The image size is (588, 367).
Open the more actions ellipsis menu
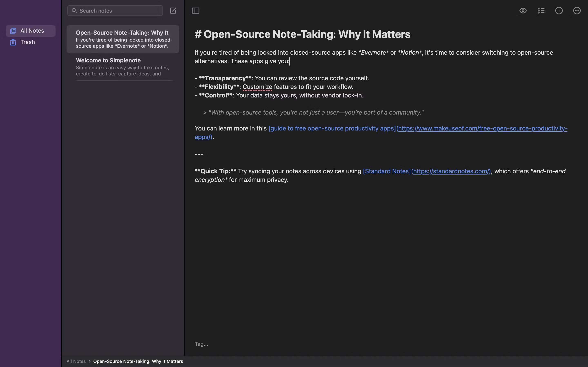click(x=577, y=10)
